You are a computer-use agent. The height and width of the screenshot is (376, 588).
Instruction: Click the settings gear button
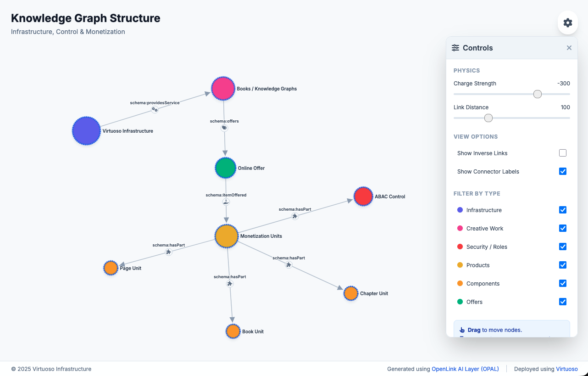pos(568,22)
